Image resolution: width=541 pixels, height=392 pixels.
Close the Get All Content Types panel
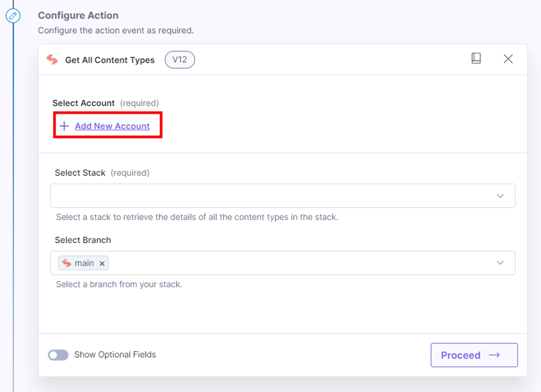pos(508,59)
